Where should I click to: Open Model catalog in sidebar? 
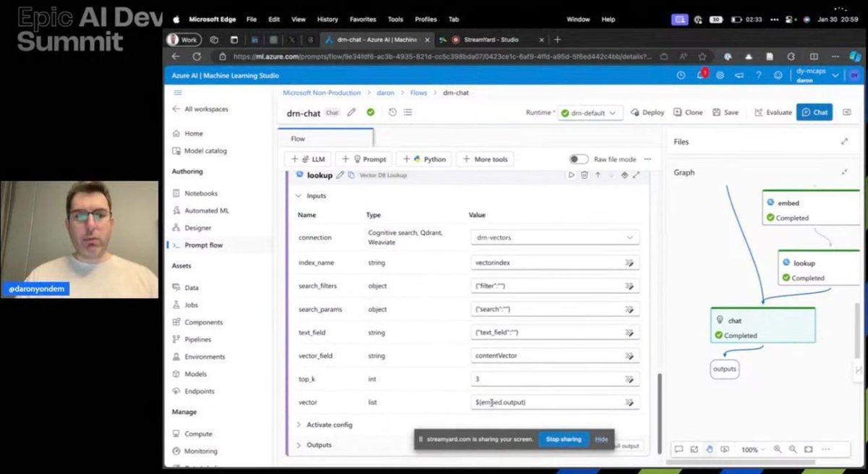(x=205, y=151)
